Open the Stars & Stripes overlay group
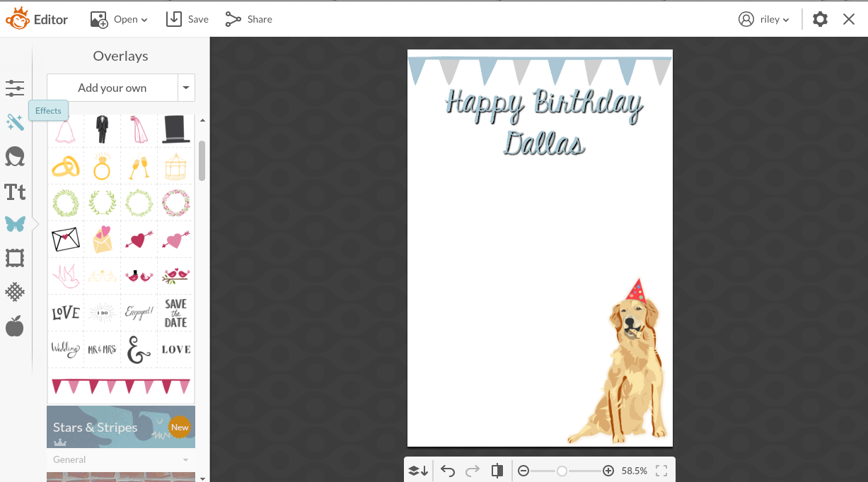The width and height of the screenshot is (868, 482). tap(121, 427)
